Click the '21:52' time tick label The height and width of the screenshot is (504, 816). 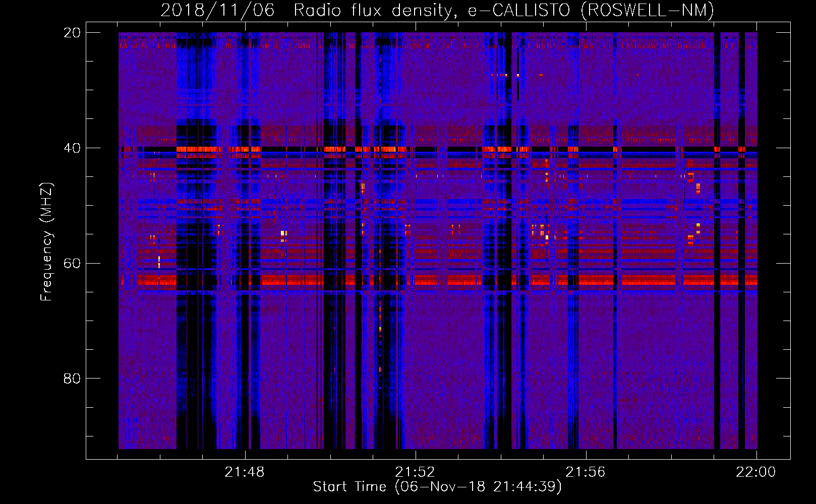tap(415, 472)
